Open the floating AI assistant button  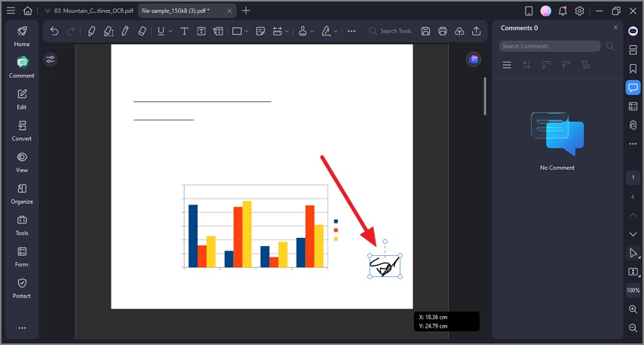474,59
